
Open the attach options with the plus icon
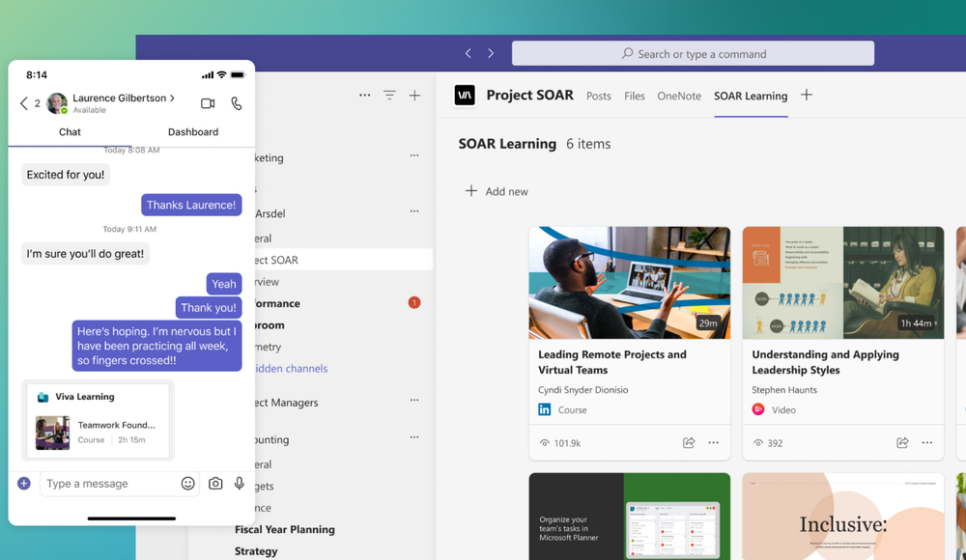point(21,483)
